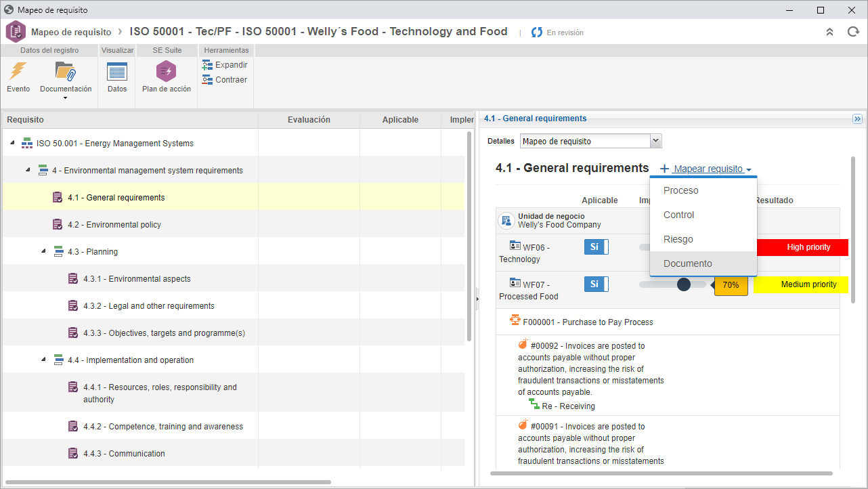Click the En revisión status icon
The height and width of the screenshot is (489, 868).
(537, 33)
